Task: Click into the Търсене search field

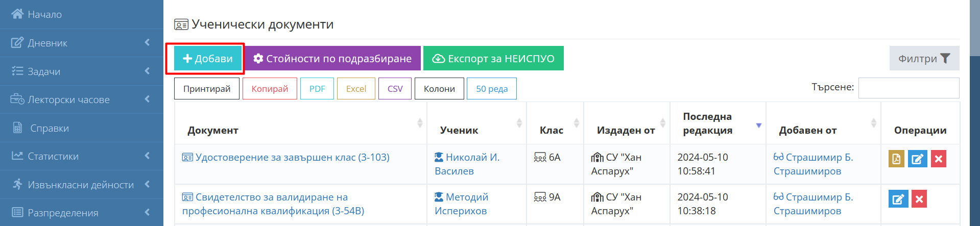Action: point(908,88)
